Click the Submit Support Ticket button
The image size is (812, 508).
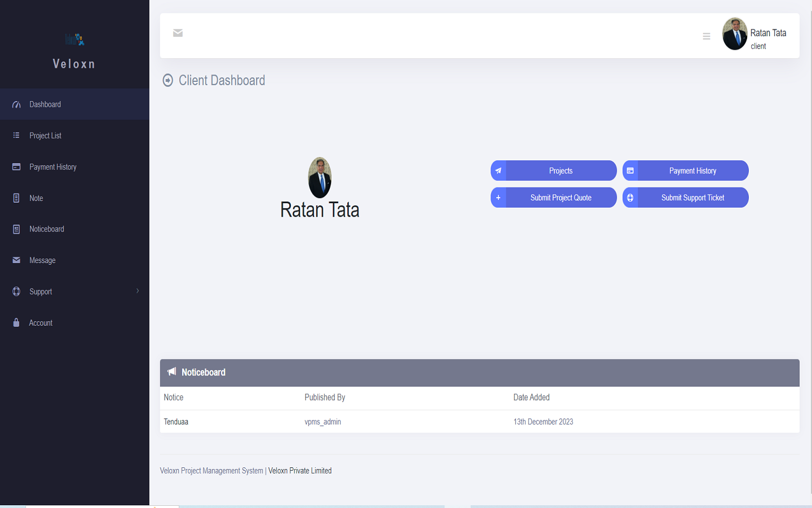pos(693,197)
